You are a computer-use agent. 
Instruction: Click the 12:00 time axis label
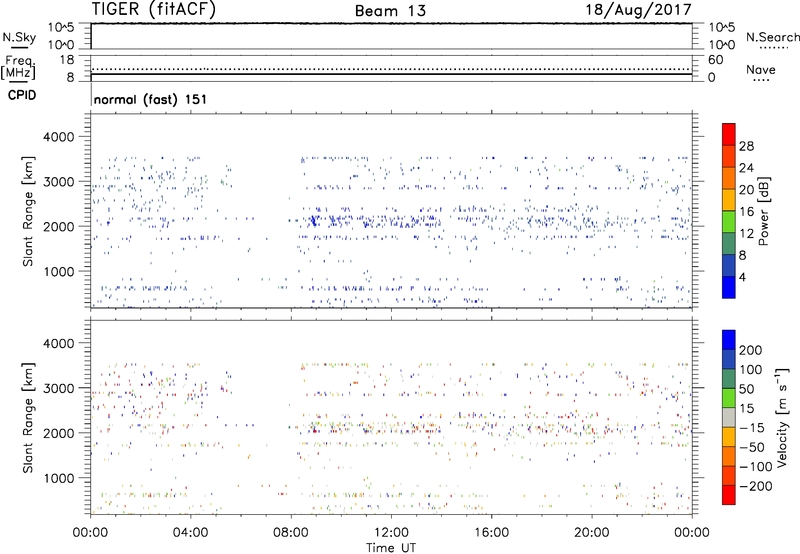pos(391,533)
